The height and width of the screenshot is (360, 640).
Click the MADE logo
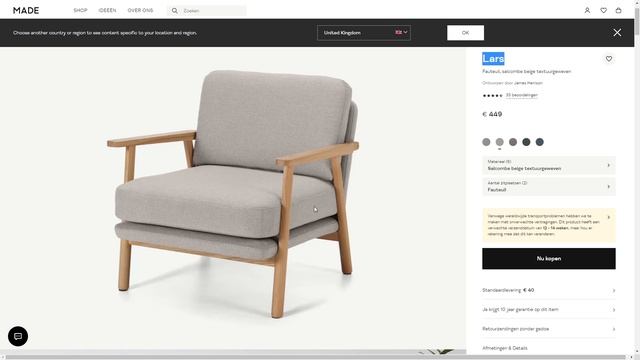[x=26, y=11]
